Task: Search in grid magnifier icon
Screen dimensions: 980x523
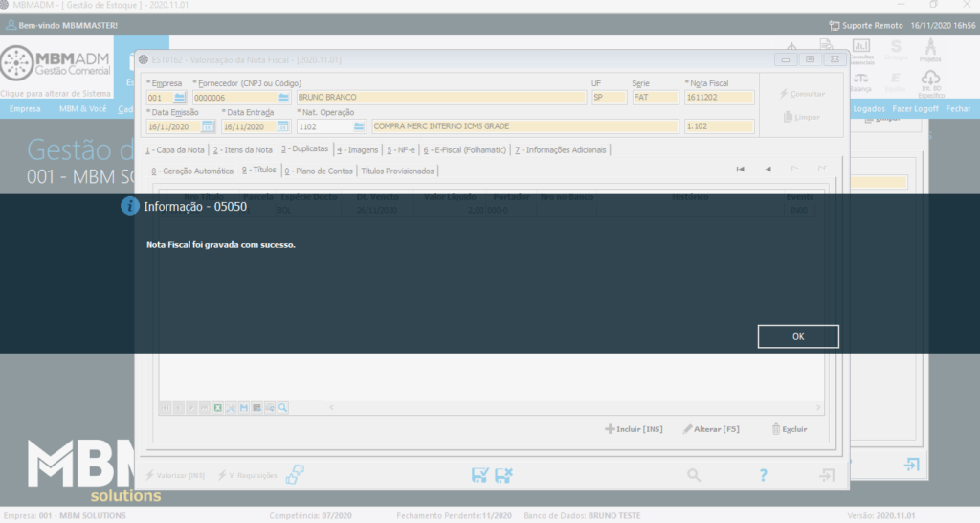Action: coord(283,408)
